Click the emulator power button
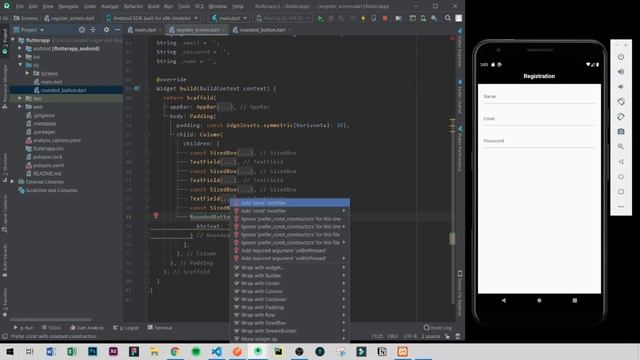Screen dimensions: 640x360 621,57
